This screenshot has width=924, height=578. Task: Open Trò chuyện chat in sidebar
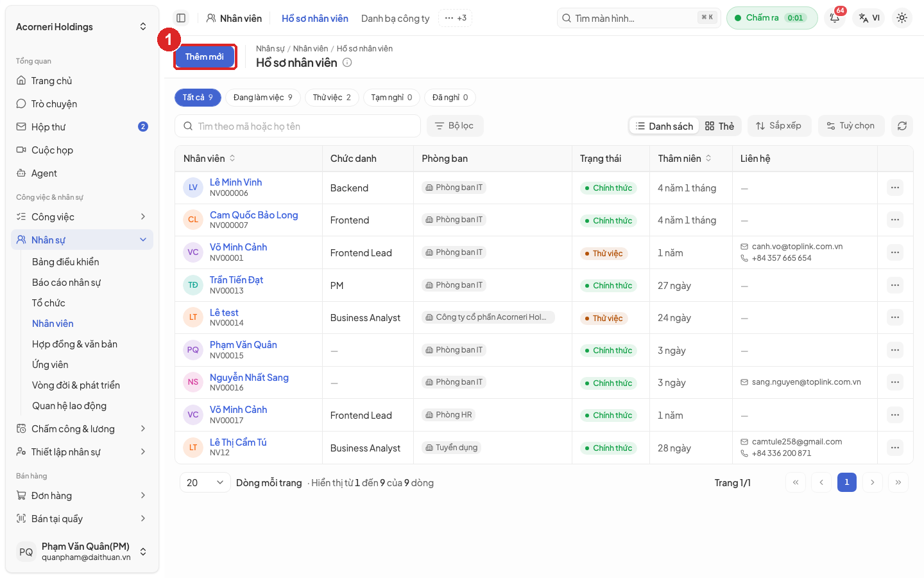[82, 104]
